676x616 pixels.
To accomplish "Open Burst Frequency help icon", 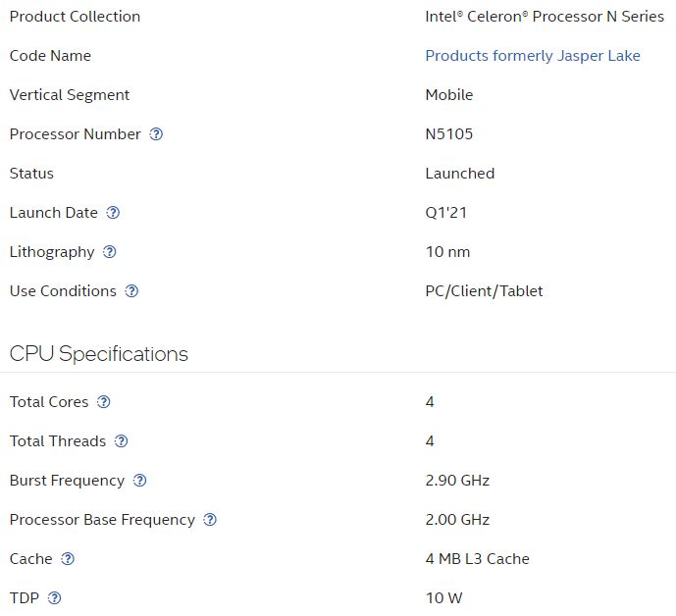I will pos(139,481).
